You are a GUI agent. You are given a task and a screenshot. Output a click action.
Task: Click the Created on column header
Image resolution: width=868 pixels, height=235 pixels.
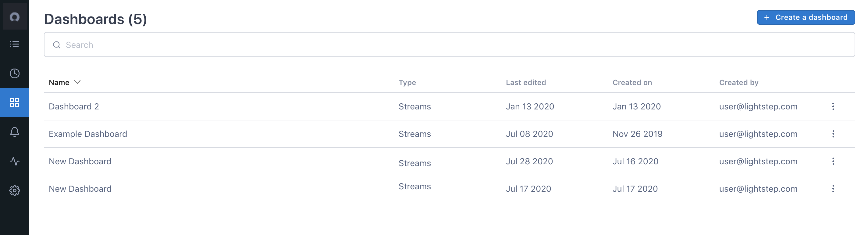pyautogui.click(x=632, y=83)
